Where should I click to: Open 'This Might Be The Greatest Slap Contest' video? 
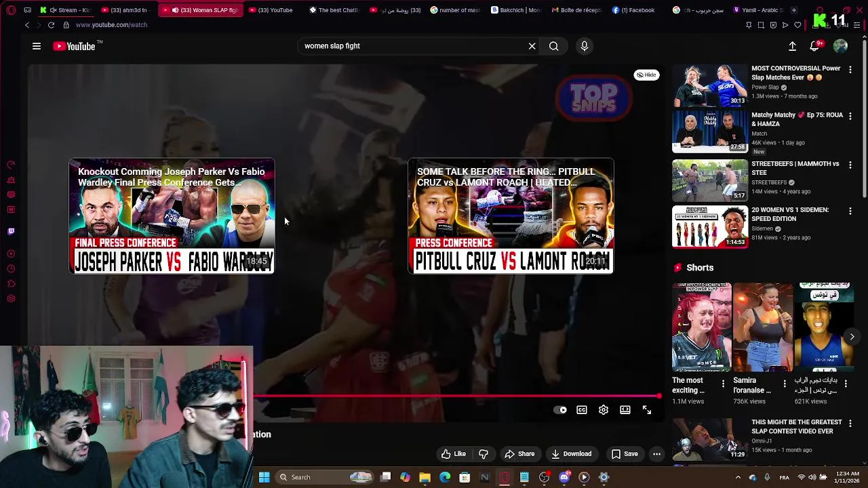point(710,439)
